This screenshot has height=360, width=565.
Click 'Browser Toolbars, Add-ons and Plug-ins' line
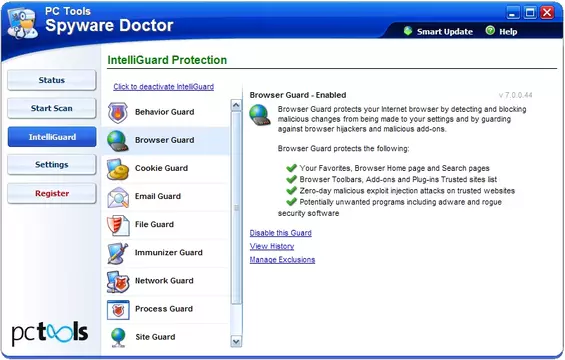[x=398, y=179]
